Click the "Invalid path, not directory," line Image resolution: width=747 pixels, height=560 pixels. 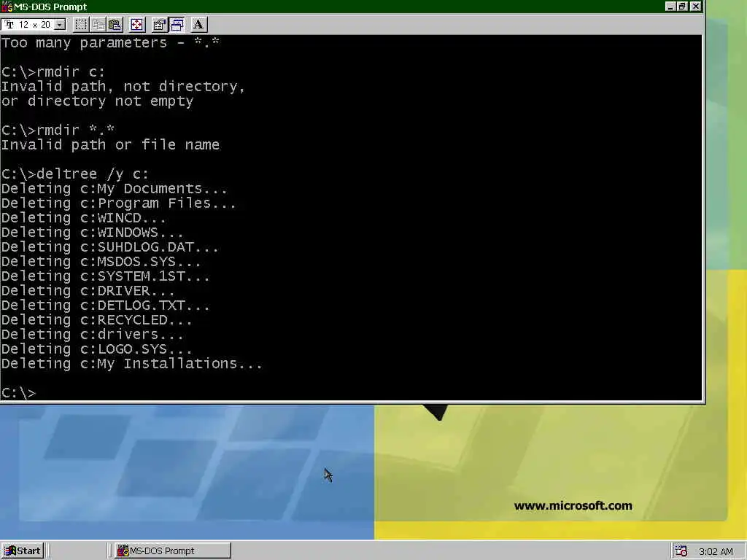(123, 87)
